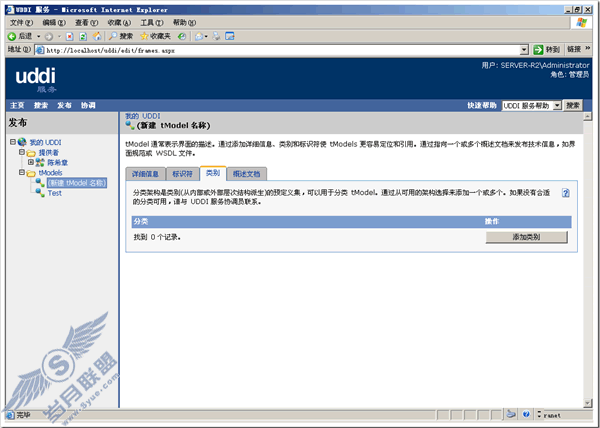Click the tModel icon beside Test
600x428 pixels.
(40, 193)
